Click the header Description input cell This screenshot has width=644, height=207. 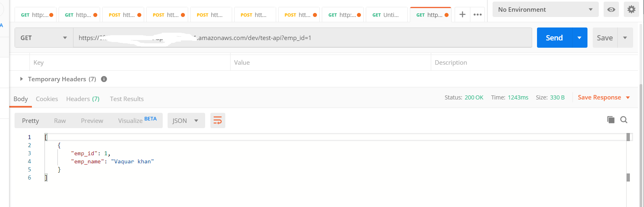[x=534, y=62]
